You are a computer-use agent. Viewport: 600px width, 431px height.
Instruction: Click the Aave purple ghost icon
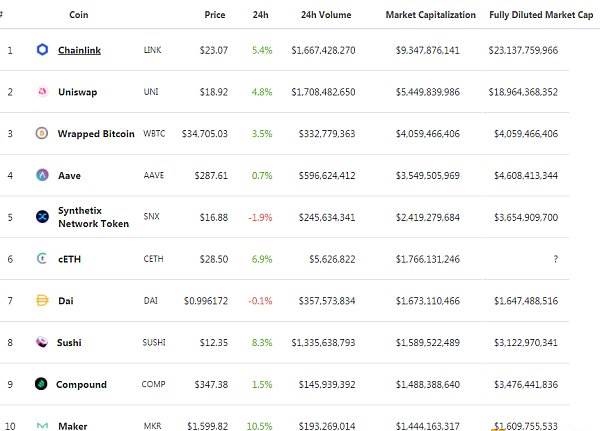[42, 175]
